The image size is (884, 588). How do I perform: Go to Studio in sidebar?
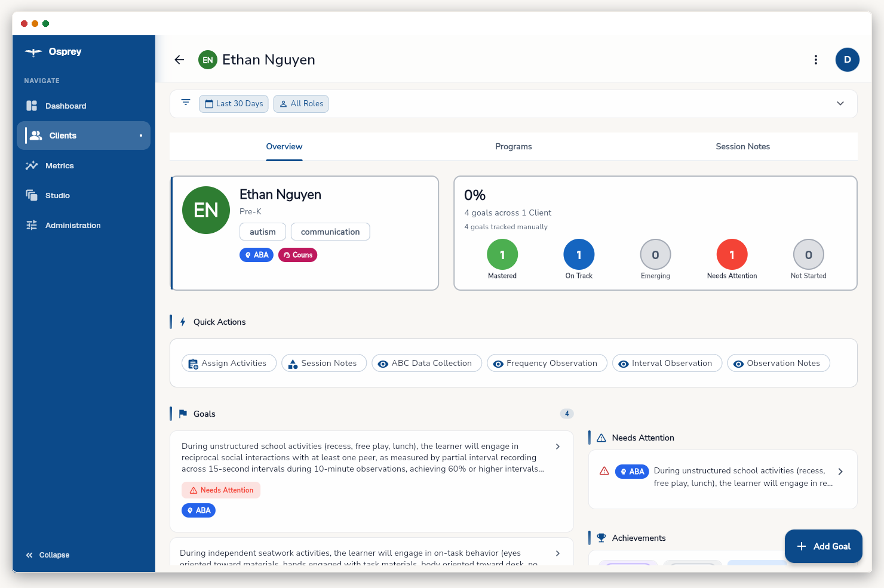tap(84, 195)
